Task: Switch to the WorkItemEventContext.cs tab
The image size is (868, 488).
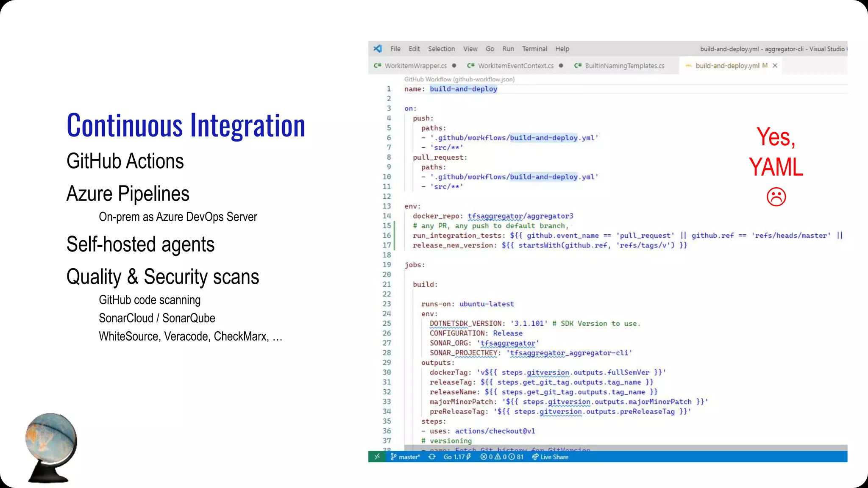Action: click(515, 66)
